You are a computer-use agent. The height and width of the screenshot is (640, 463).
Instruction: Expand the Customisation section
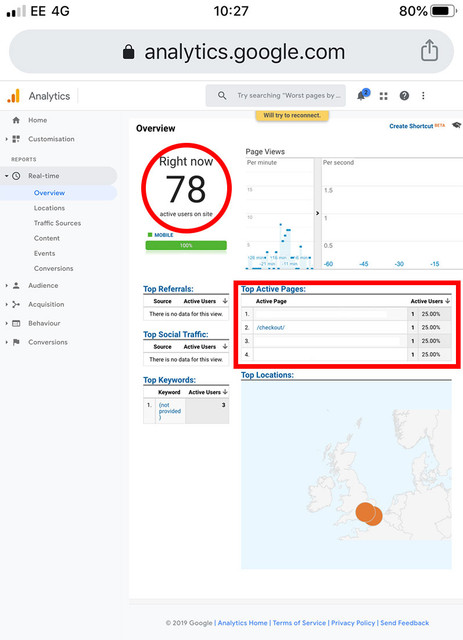point(6,139)
